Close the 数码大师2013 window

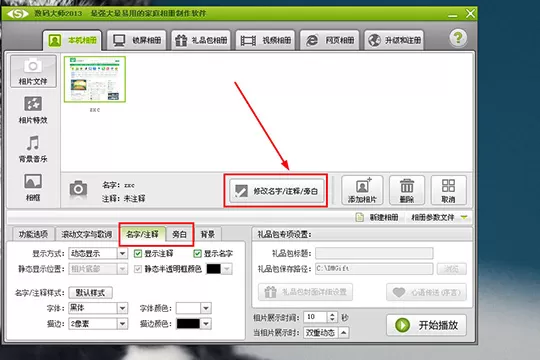tap(470, 14)
